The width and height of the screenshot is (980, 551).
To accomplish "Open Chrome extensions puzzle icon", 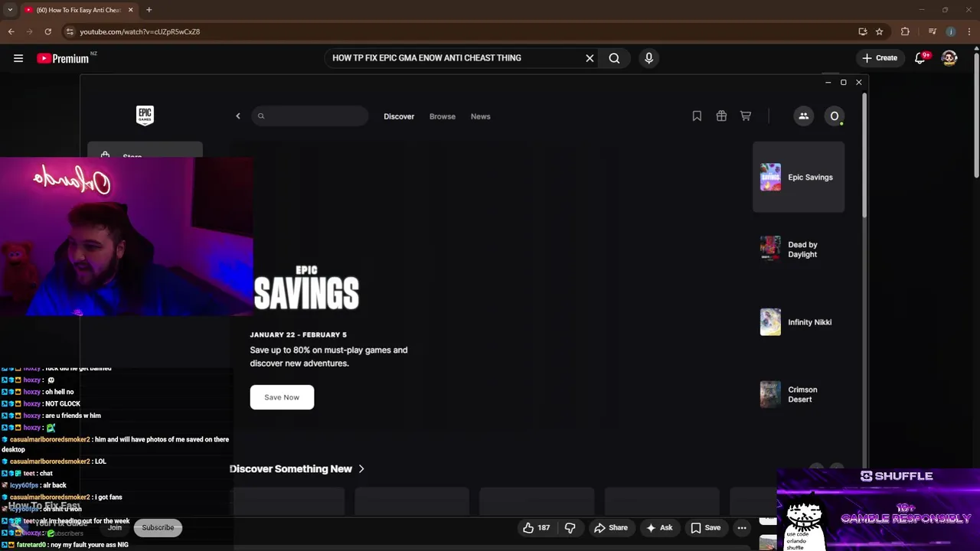I will click(x=905, y=31).
